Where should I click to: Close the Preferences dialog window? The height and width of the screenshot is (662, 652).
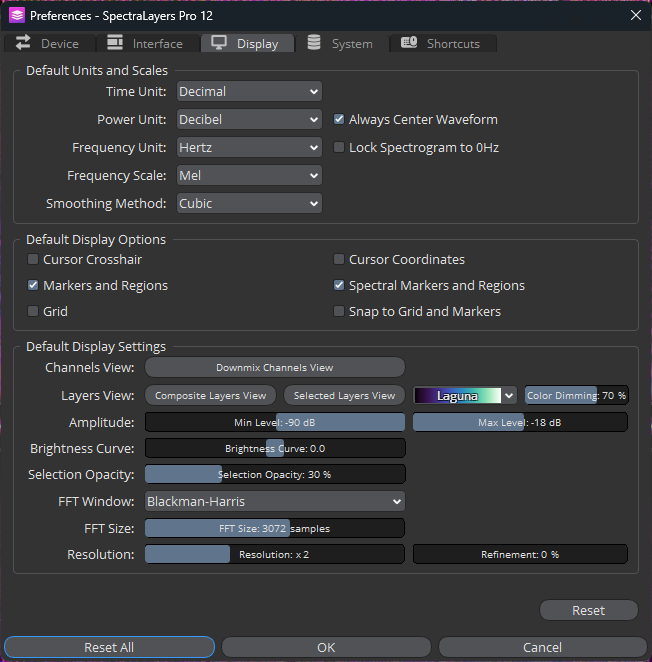[635, 15]
